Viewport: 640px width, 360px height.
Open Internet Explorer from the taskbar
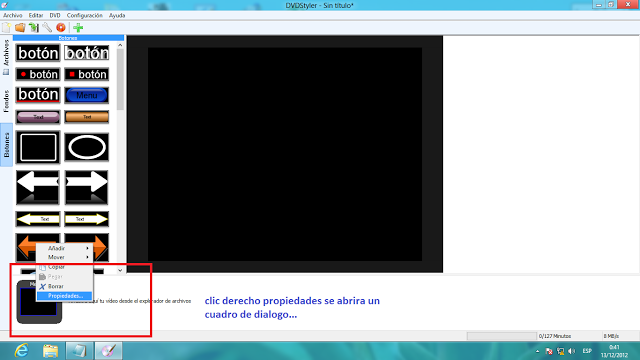point(21,351)
